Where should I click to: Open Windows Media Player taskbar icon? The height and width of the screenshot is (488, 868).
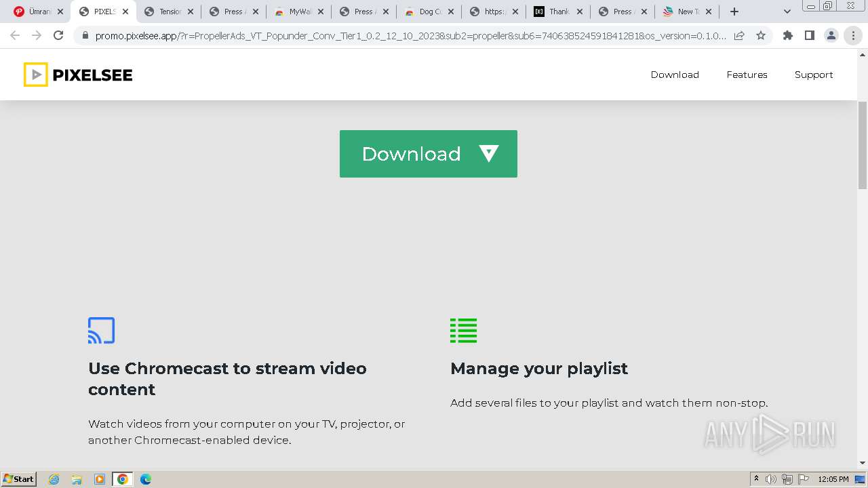100,479
